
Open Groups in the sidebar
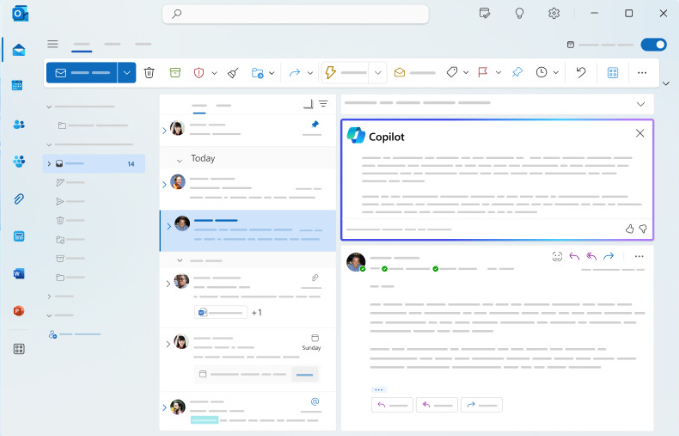19,161
